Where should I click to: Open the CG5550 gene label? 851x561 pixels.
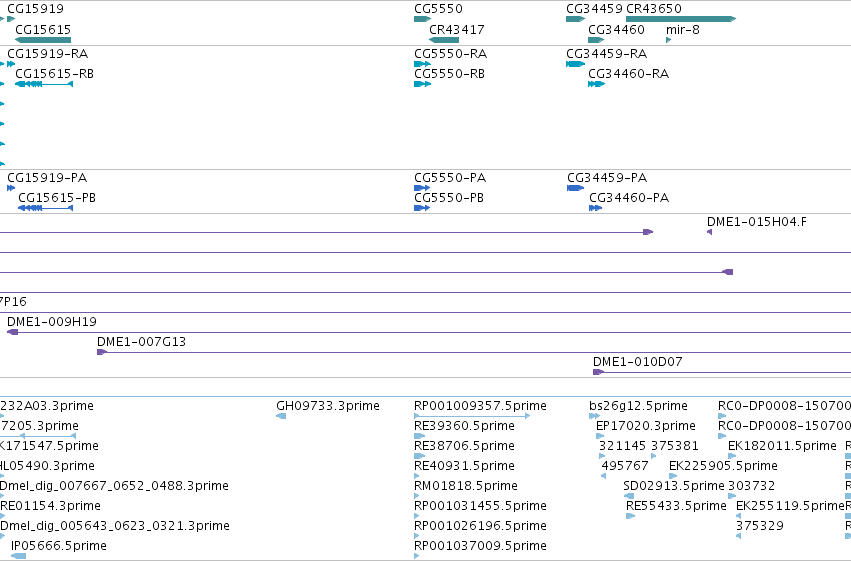(439, 9)
